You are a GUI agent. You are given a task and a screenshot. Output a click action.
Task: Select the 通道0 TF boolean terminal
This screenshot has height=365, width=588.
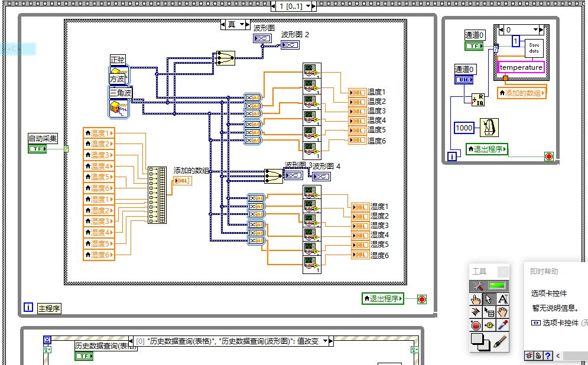(474, 45)
